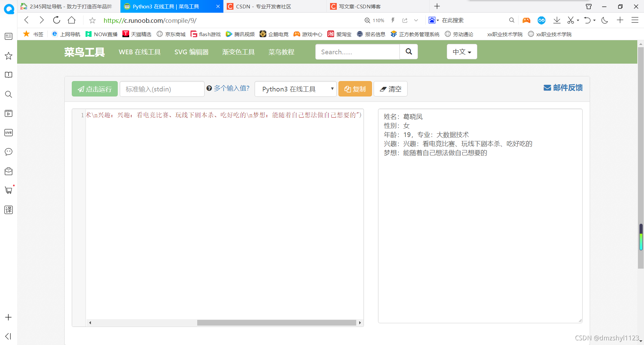This screenshot has width=644, height=345.
Task: Open the 报名信息 bookmark
Action: point(371,34)
